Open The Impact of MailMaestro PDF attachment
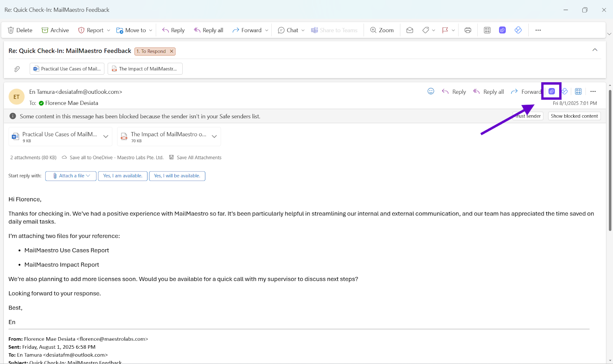Screen dimensions: 613x364 164,137
